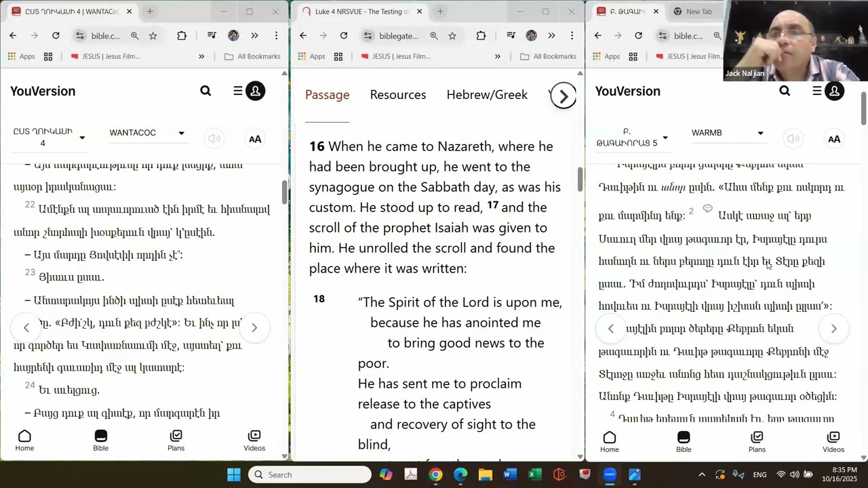The width and height of the screenshot is (868, 488).
Task: Open JESUS Film bookmark in left browser
Action: click(105, 56)
